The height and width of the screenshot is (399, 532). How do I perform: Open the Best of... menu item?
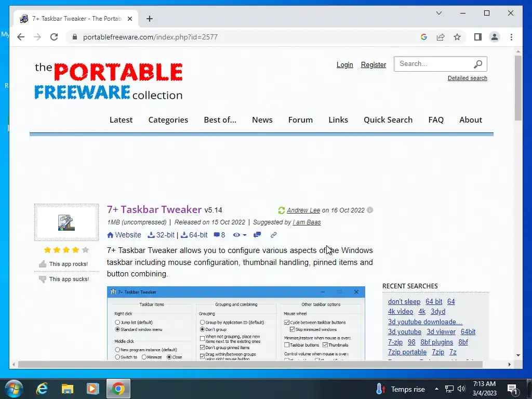coord(220,120)
